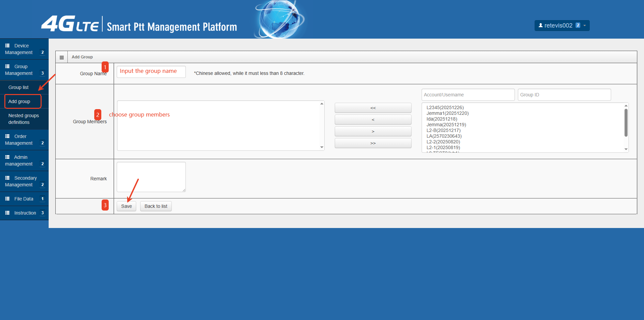Click the Group Name input field
The width and height of the screenshot is (644, 320).
[x=151, y=72]
